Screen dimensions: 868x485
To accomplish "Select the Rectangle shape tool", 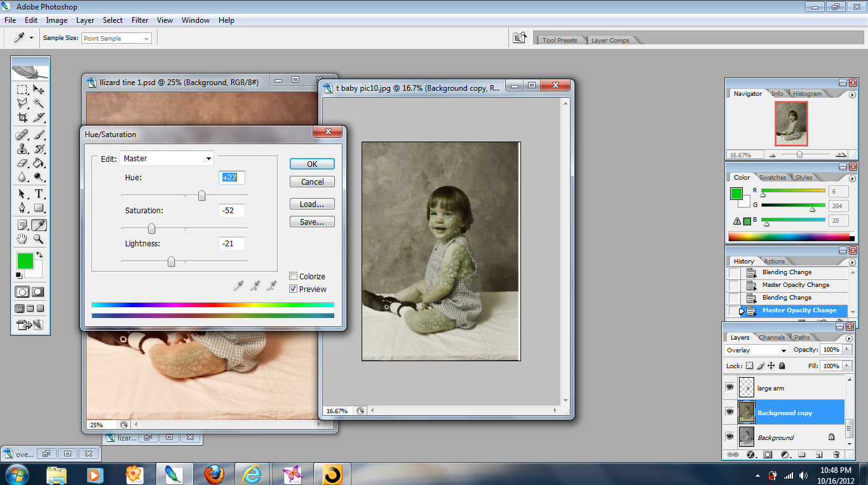I will click(x=39, y=208).
